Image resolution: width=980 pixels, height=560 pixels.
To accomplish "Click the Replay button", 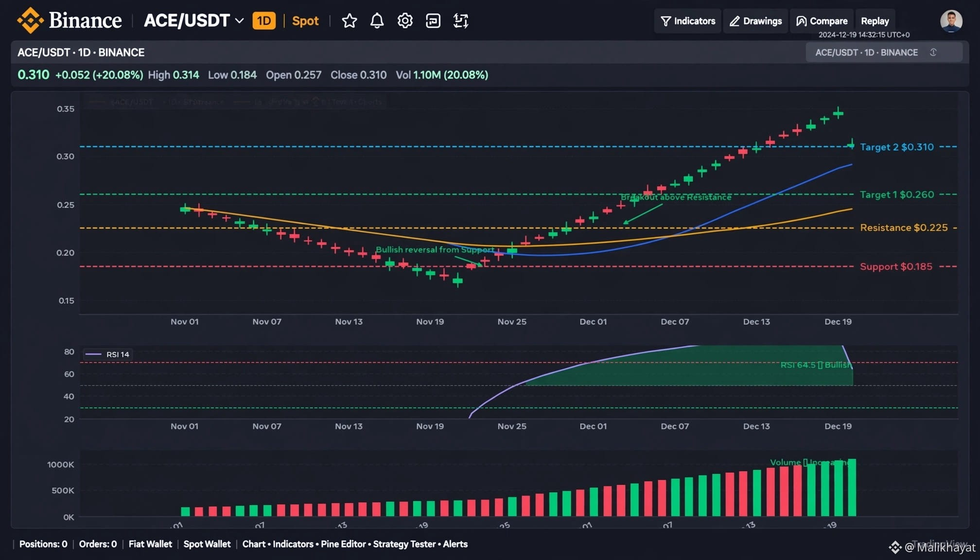I will tap(875, 21).
